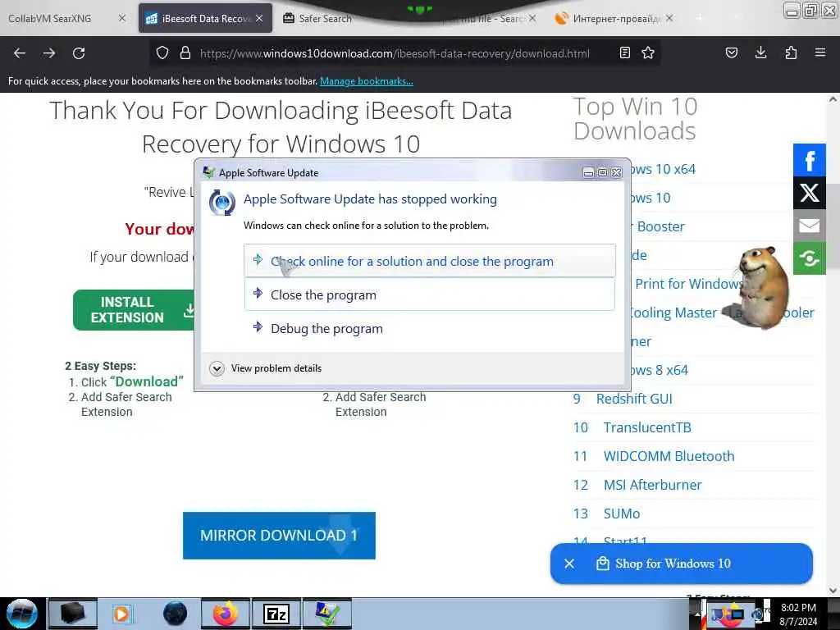840x630 pixels.
Task: Expand View problem details
Action: click(266, 368)
